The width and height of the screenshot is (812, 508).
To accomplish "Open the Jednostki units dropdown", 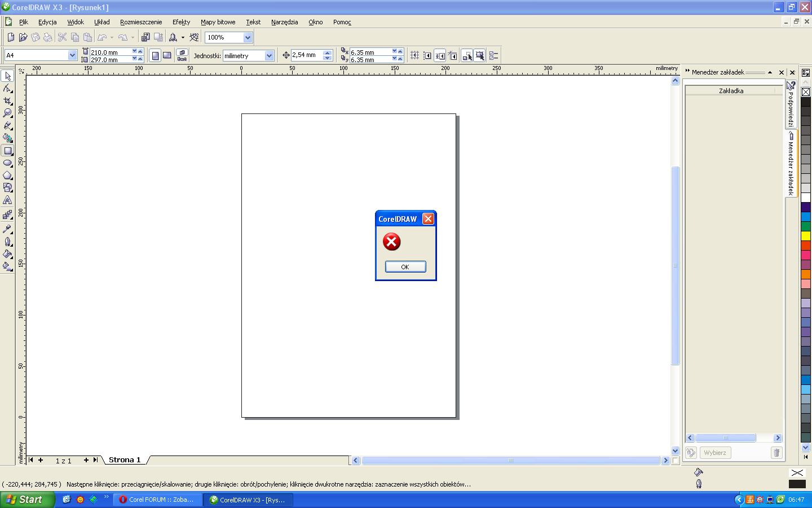I will [269, 55].
